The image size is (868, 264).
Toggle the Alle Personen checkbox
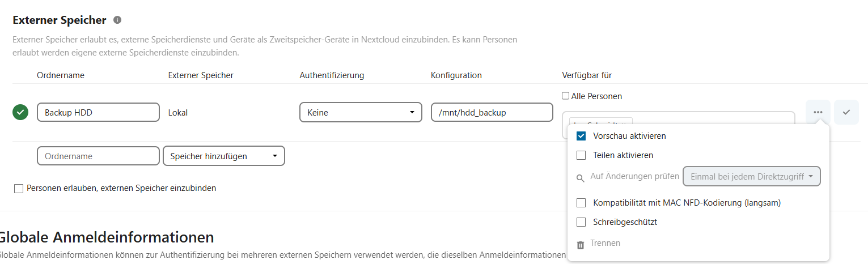[565, 96]
